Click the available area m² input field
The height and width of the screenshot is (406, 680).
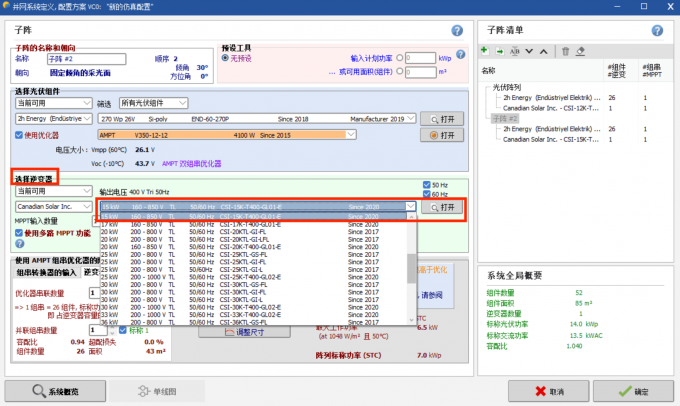click(x=420, y=72)
